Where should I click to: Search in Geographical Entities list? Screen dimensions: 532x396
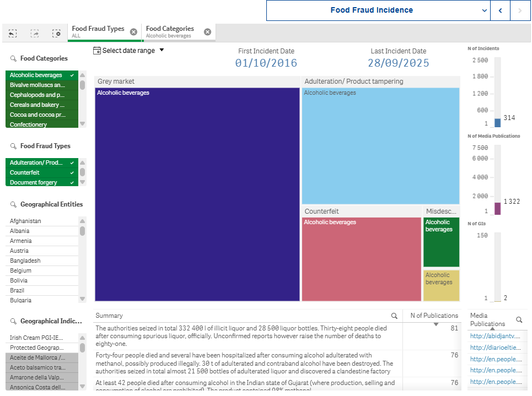(x=14, y=204)
